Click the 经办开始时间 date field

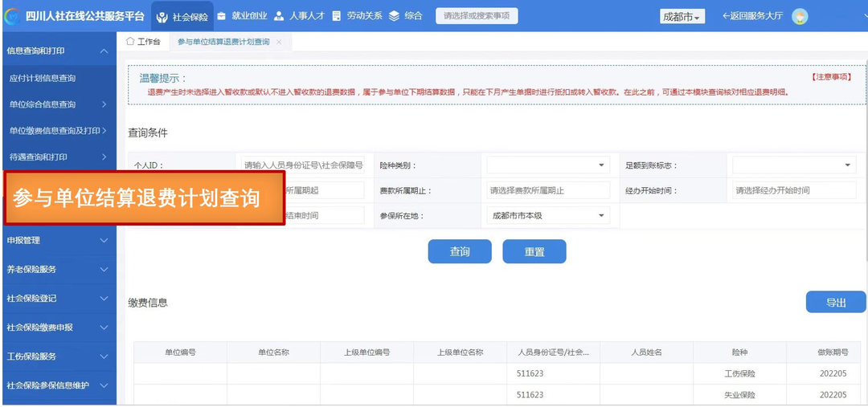tap(794, 190)
